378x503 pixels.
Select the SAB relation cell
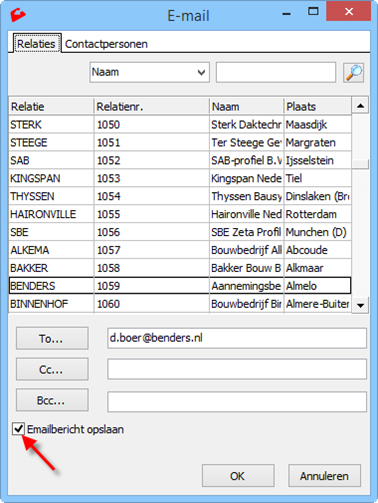[x=51, y=161]
